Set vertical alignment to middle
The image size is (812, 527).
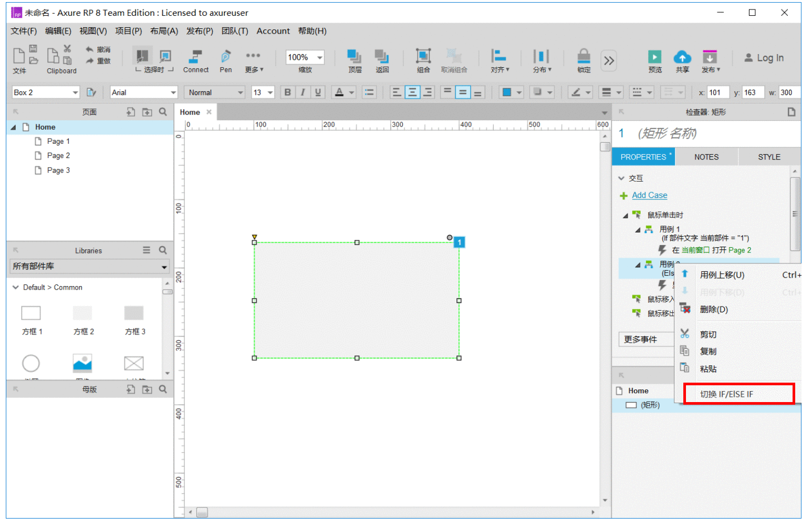(463, 92)
